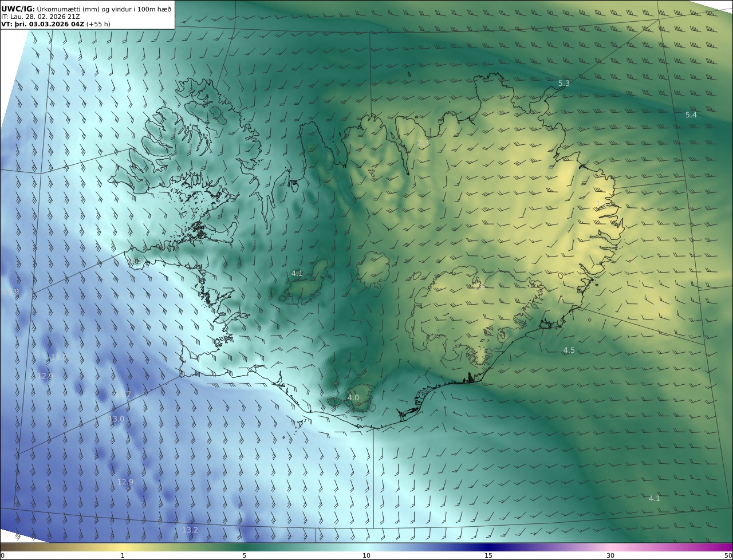Click the colour scale tick label 5
Viewport: 733px width, 560px height.
click(x=245, y=556)
